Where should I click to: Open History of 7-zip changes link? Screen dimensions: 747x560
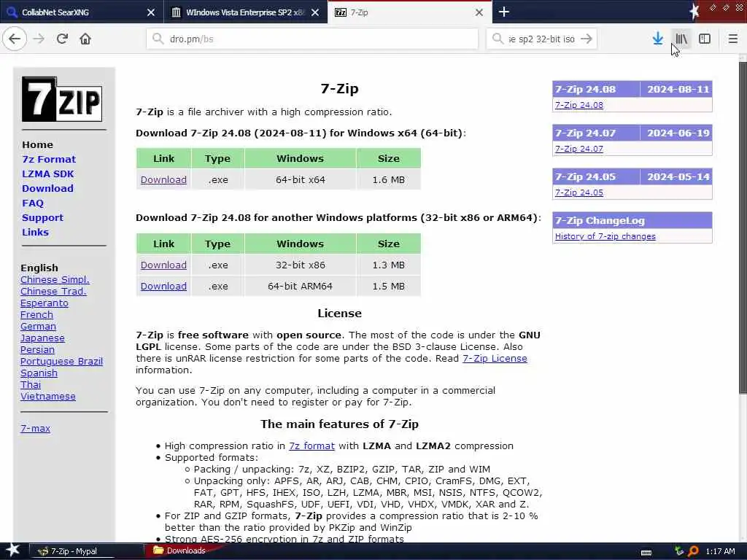point(605,236)
